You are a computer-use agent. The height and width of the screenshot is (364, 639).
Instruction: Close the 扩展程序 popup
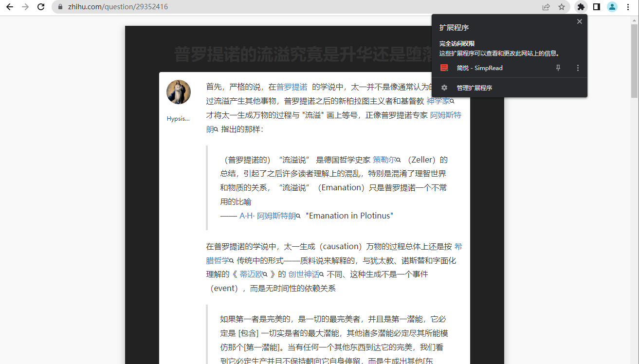click(x=579, y=21)
